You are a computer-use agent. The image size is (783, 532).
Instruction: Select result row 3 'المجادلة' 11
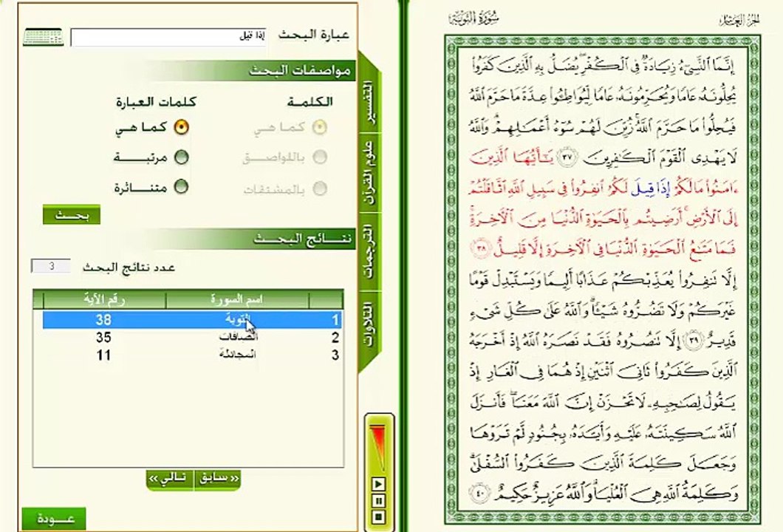[x=193, y=355]
